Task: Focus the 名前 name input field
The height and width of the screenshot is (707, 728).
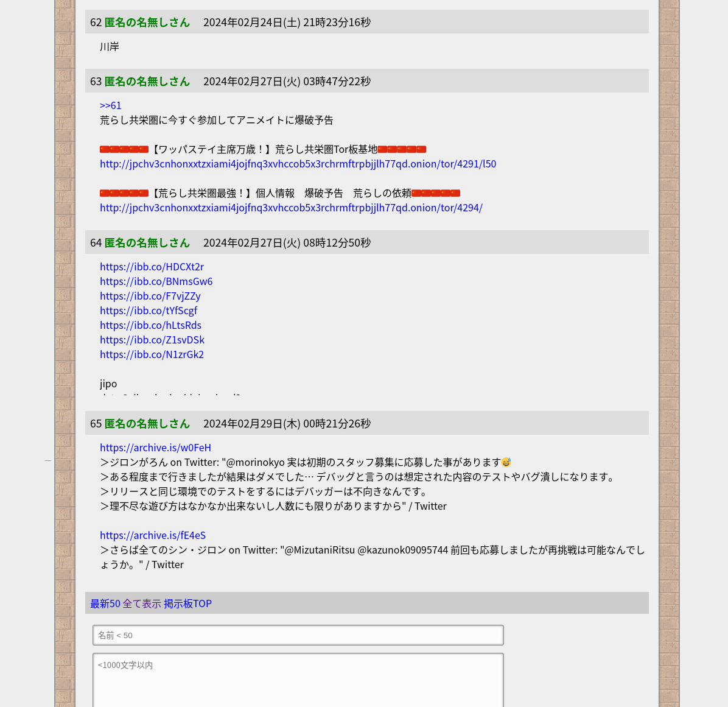Action: click(x=298, y=635)
